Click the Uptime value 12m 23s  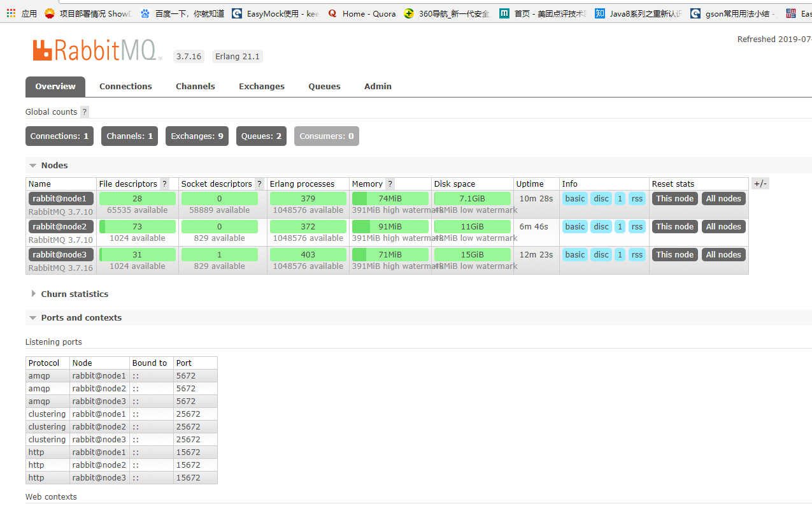(536, 254)
